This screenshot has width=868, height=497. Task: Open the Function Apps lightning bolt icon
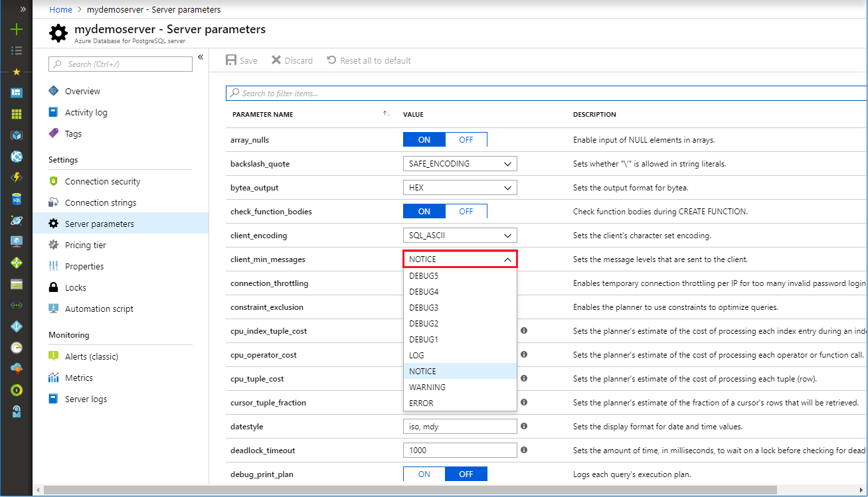[17, 178]
